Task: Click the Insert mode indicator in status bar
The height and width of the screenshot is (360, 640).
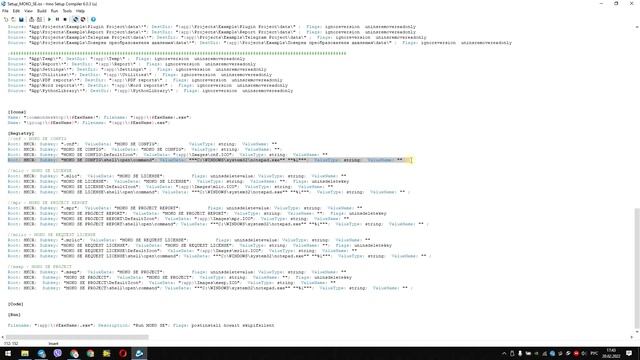Action: pyautogui.click(x=53, y=344)
